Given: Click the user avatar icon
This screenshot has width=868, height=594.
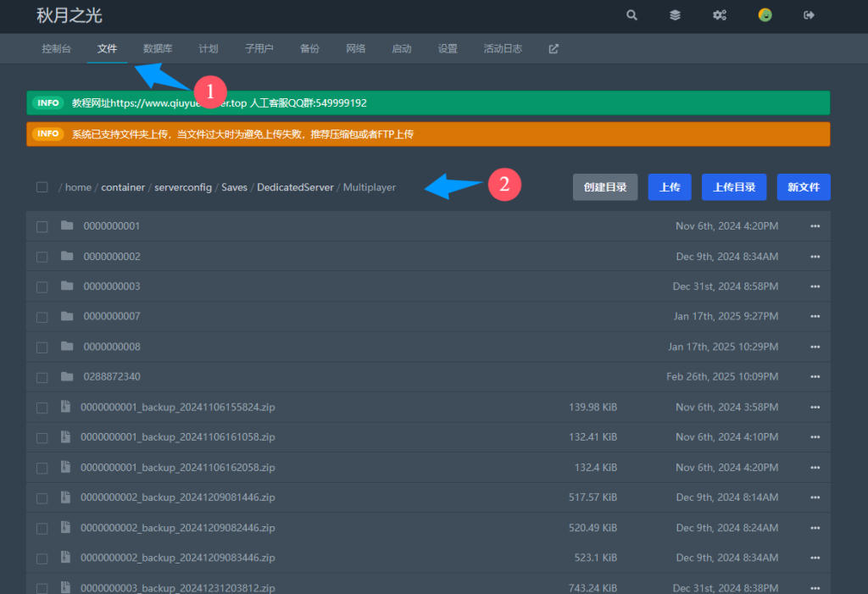Looking at the screenshot, I should point(765,15).
